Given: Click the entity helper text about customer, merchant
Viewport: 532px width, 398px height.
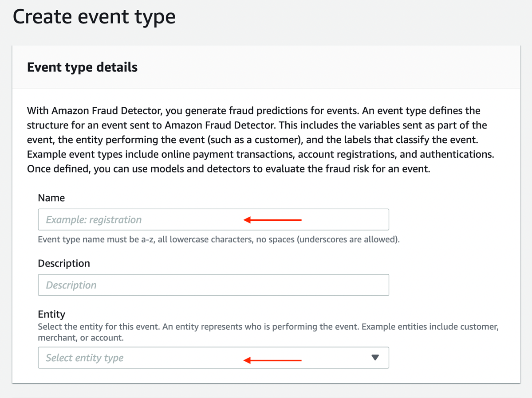Looking at the screenshot, I should click(x=268, y=332).
